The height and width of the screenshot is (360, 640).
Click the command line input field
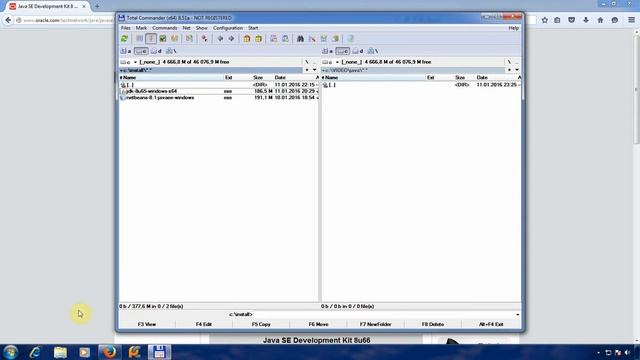384,315
